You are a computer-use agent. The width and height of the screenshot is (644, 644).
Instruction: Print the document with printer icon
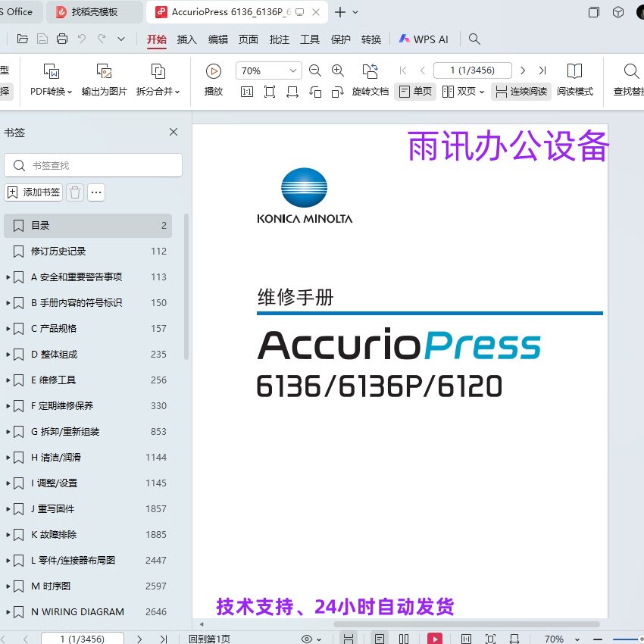(62, 39)
